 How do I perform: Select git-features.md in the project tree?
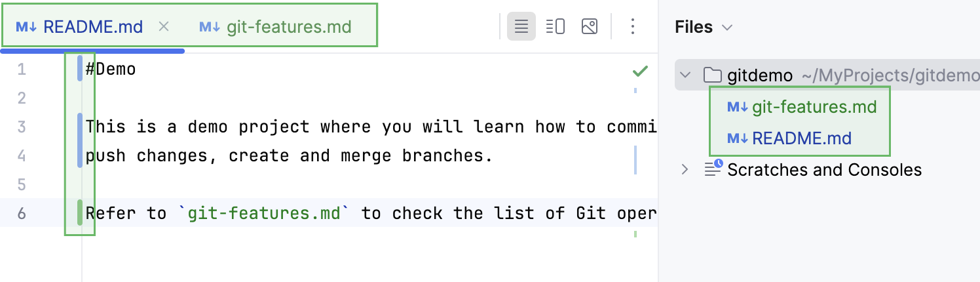(814, 107)
